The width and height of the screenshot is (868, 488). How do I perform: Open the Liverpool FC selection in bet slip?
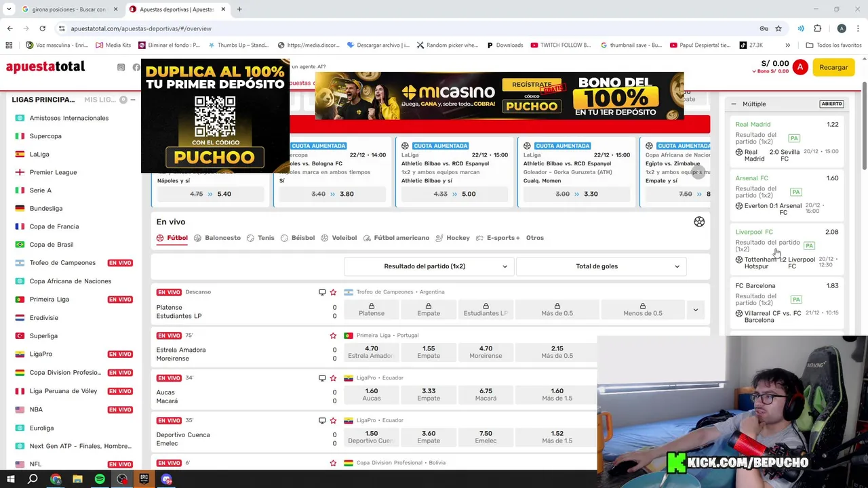(x=787, y=250)
